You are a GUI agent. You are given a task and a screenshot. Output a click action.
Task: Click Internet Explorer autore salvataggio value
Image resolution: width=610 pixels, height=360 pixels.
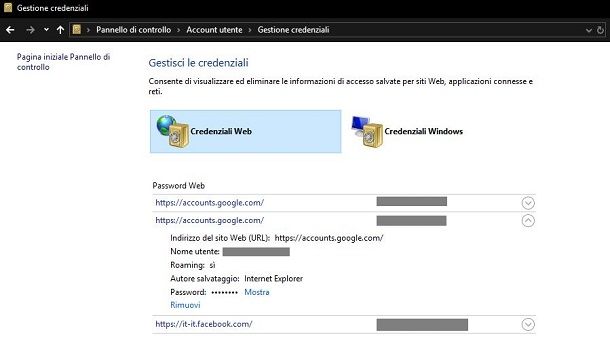pyautogui.click(x=273, y=279)
